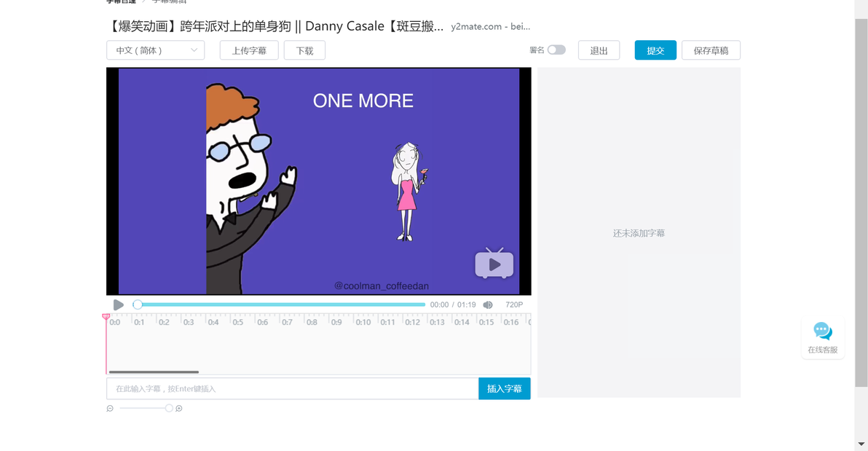Image resolution: width=868 pixels, height=451 pixels.
Task: Toggle the 署名 signature switch
Action: pyautogui.click(x=556, y=50)
